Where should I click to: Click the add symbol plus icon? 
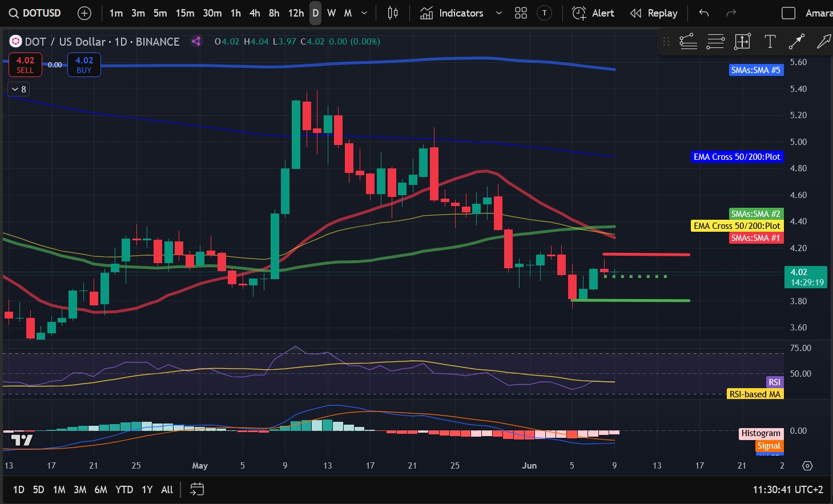point(84,13)
